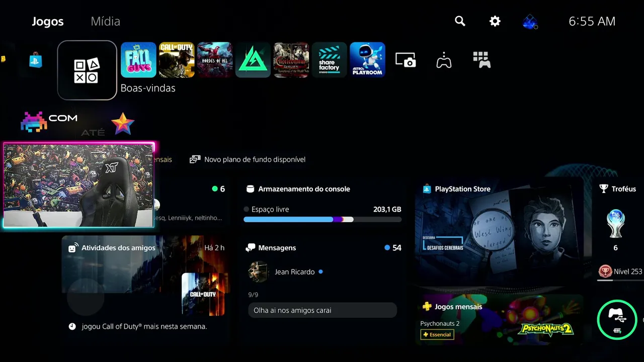Screen dimensions: 644x362
Task: Click the Essencial PS Plus badge
Action: click(437, 334)
